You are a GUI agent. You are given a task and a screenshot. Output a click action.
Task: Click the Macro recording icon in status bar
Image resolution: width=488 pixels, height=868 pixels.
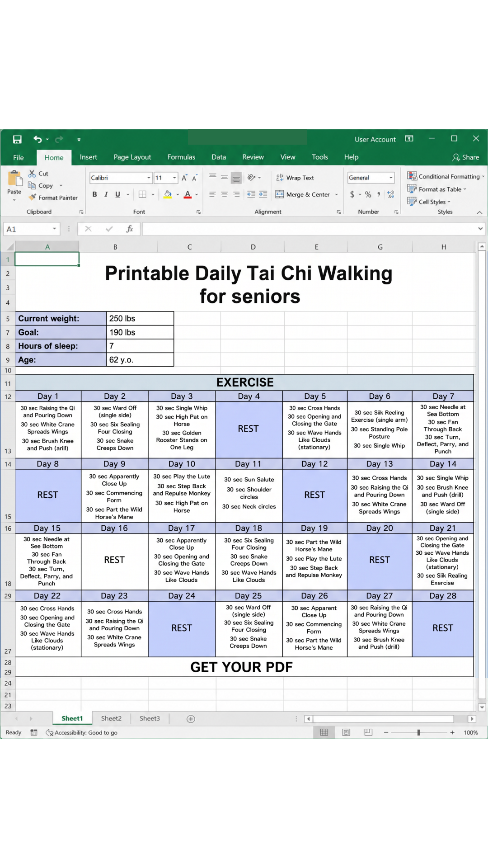click(34, 732)
